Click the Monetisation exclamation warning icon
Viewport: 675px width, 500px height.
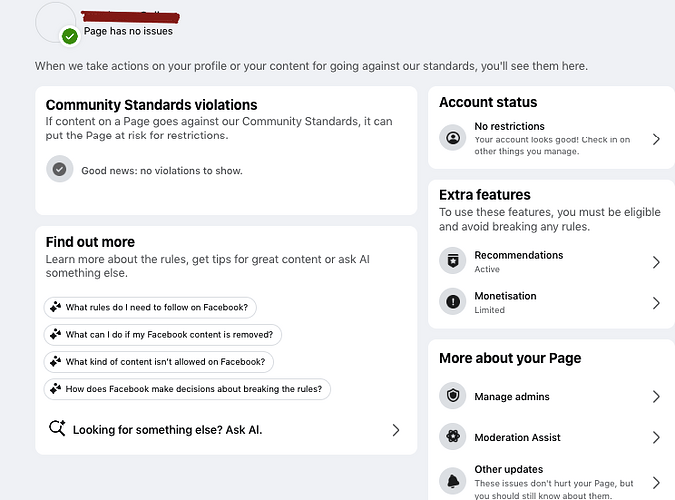(452, 301)
